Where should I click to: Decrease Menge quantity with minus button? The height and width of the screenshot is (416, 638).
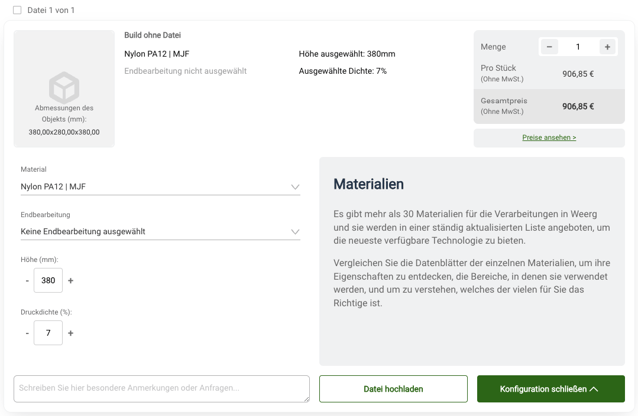(x=549, y=47)
